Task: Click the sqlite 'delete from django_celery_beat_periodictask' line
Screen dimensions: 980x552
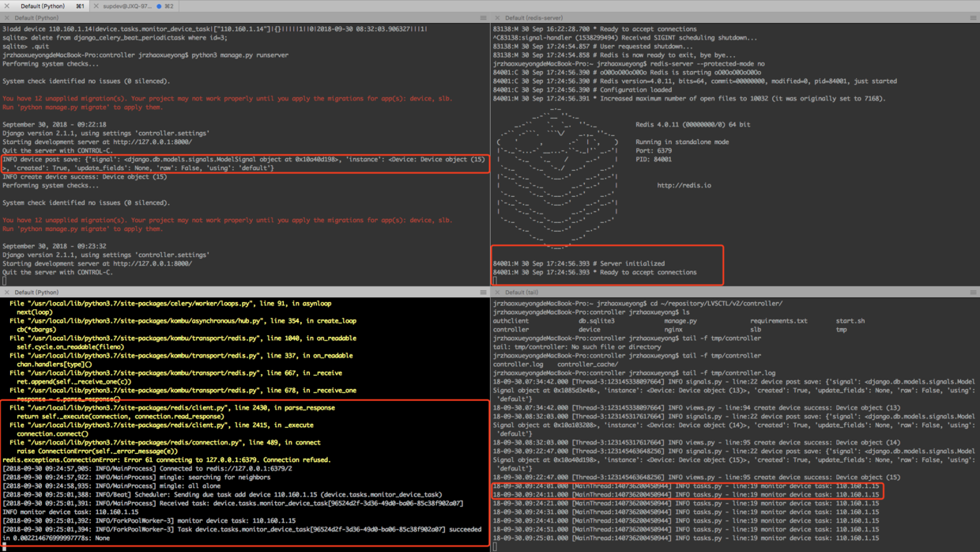Action: pyautogui.click(x=115, y=37)
